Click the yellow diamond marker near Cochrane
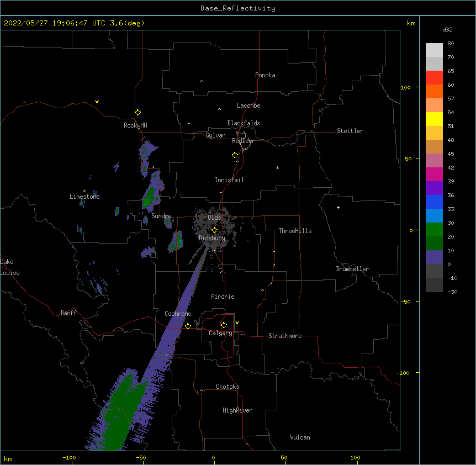Viewport: 476px width, 465px height. 188,326
